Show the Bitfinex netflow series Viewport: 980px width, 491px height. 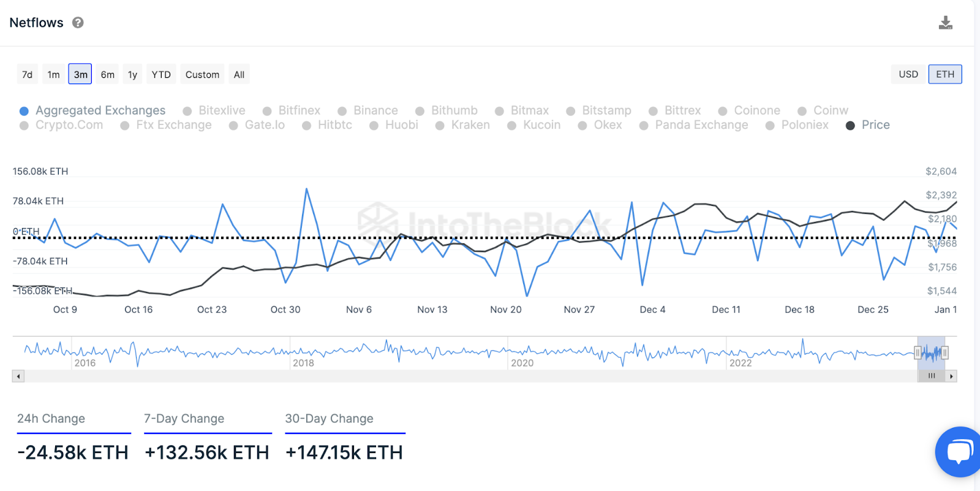coord(299,110)
